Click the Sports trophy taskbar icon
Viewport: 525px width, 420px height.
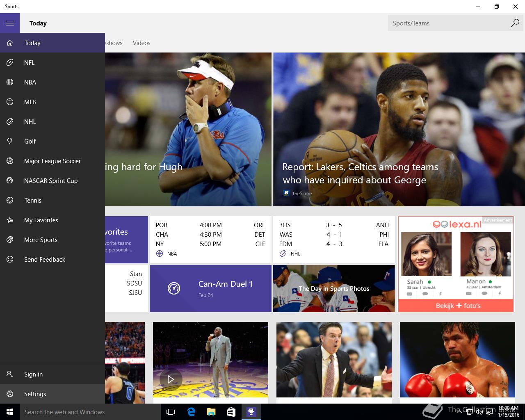pos(251,412)
